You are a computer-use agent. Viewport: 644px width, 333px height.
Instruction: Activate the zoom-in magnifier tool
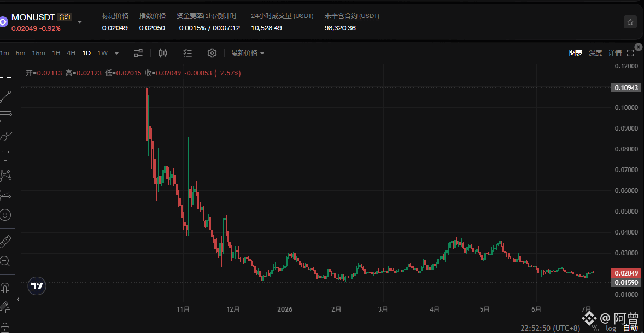pos(5,261)
